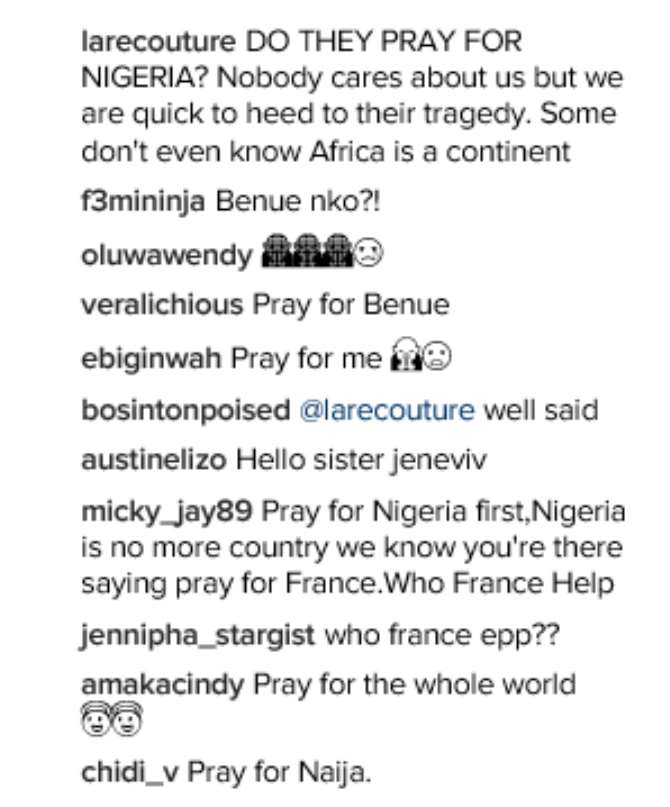Open bosintonpoised's profile

pyautogui.click(x=185, y=411)
